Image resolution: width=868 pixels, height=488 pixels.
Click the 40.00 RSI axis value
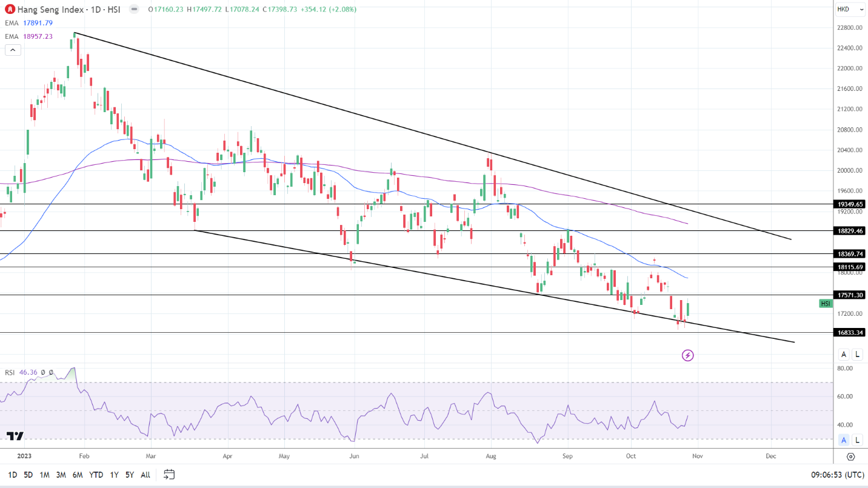pos(845,424)
